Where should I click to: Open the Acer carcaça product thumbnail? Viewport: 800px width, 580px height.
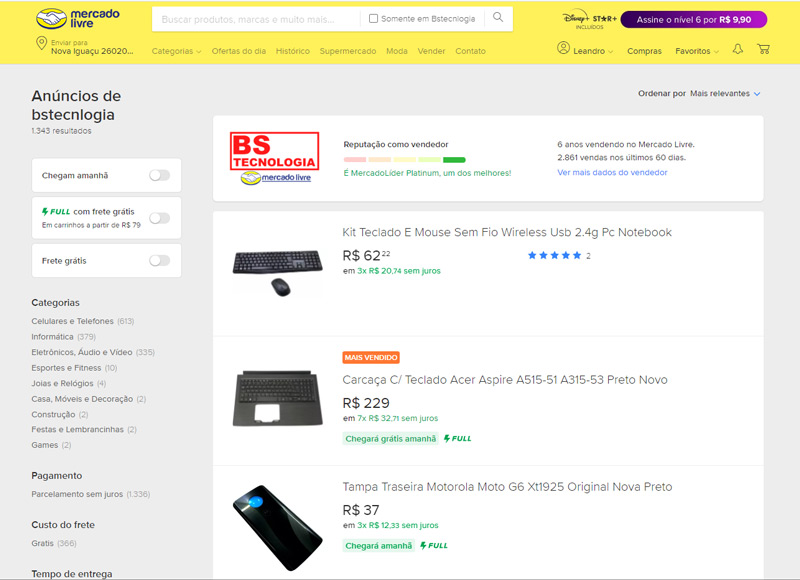(277, 398)
